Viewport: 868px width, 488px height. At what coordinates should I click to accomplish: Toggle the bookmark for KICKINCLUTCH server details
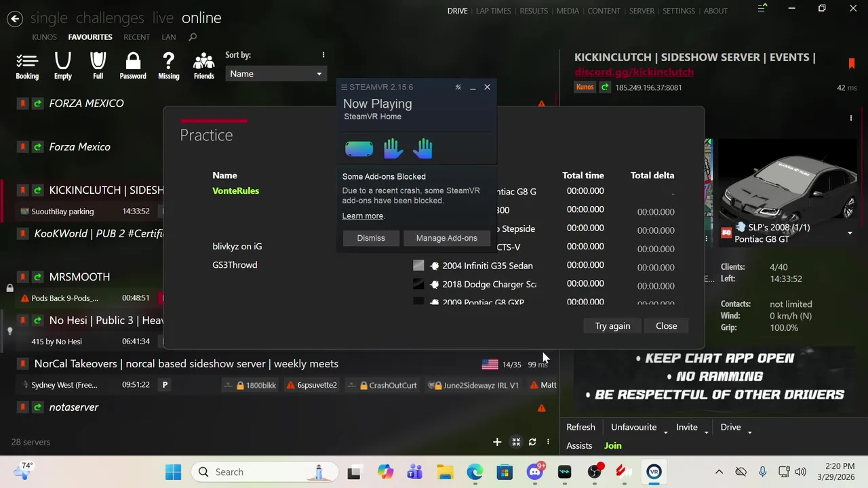852,64
